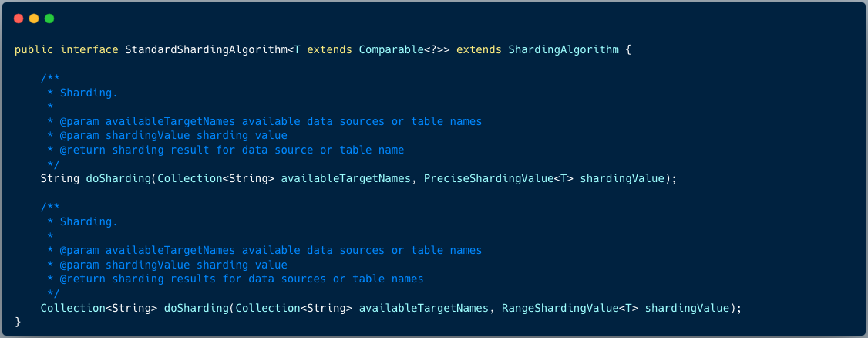This screenshot has width=868, height=338.
Task: Click the generic type parameter 'T' after StandardShardingAlgorithm
Action: 297,50
